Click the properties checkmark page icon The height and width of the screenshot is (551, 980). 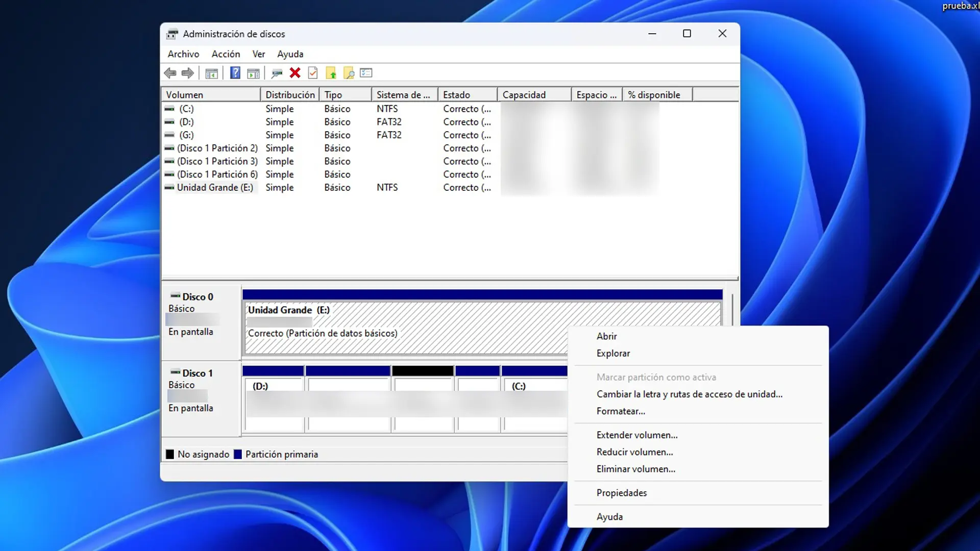click(313, 73)
